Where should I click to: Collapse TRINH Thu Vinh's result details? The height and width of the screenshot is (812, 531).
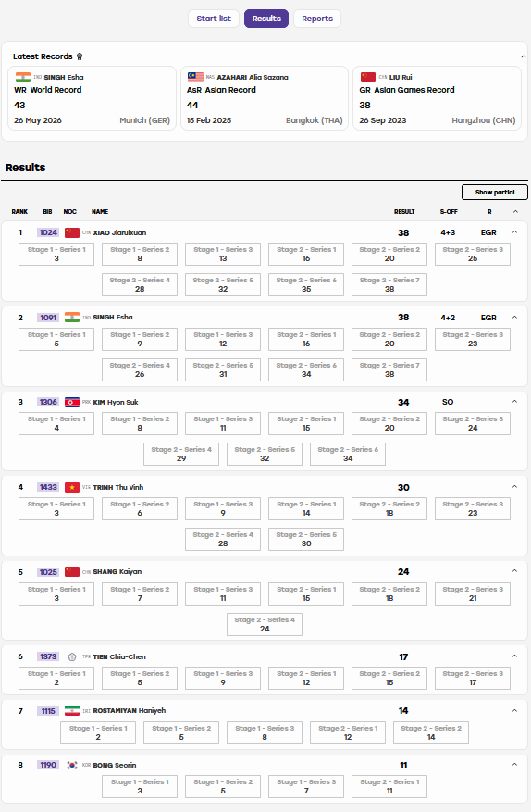[x=514, y=487]
